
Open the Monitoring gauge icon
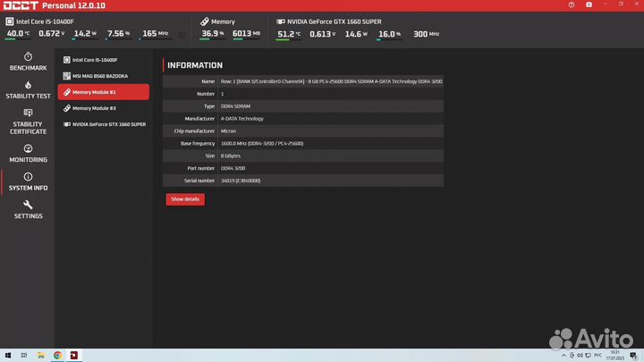tap(28, 148)
